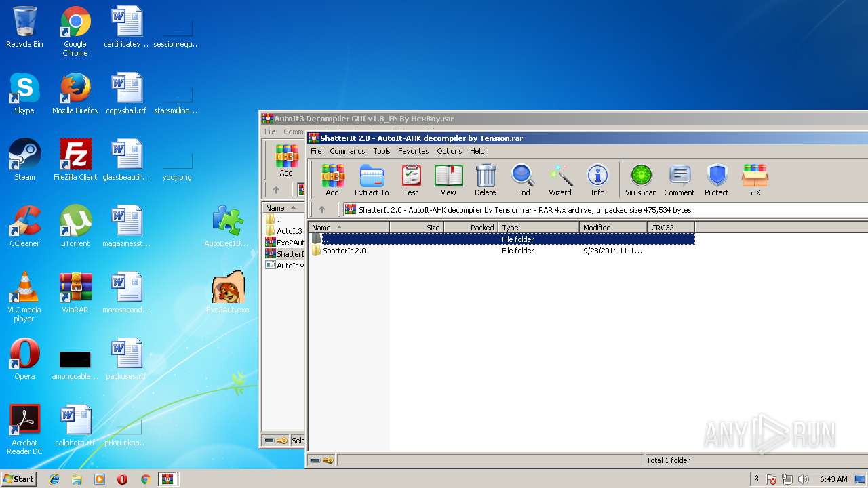
Task: Sort by the Packed column header
Action: [471, 228]
